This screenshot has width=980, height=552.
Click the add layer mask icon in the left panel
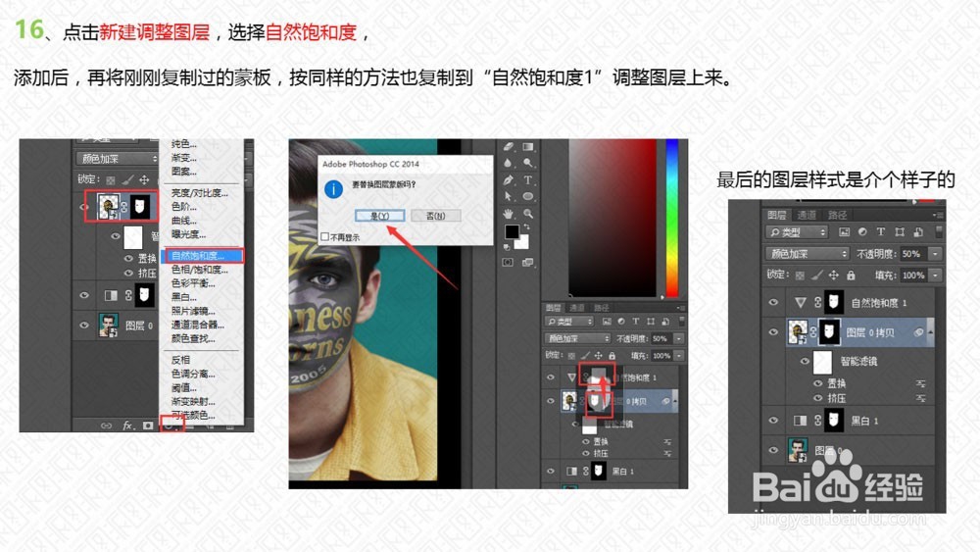148,426
